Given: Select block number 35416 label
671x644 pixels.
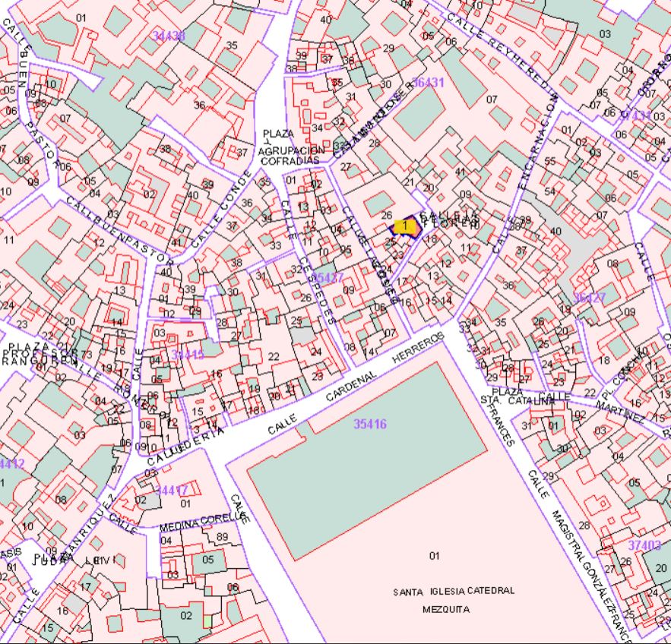Looking at the screenshot, I should point(370,424).
